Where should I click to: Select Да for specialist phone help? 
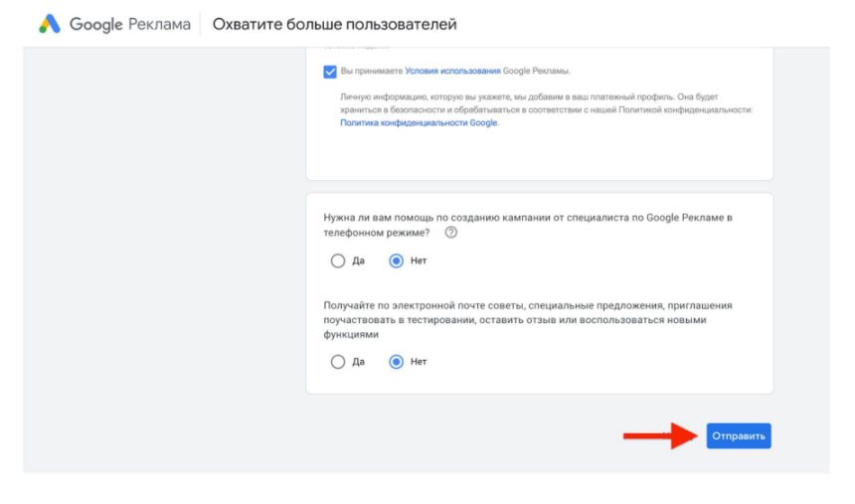338,260
